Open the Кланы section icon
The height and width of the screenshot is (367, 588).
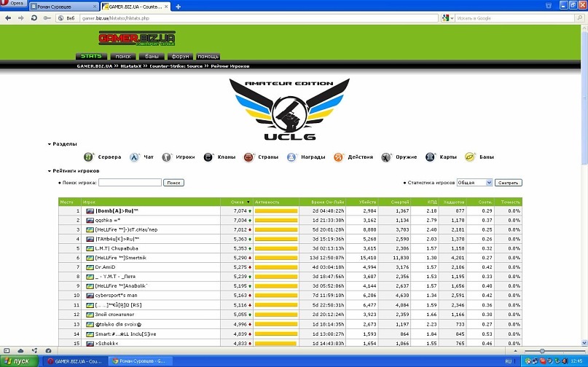[x=208, y=157]
